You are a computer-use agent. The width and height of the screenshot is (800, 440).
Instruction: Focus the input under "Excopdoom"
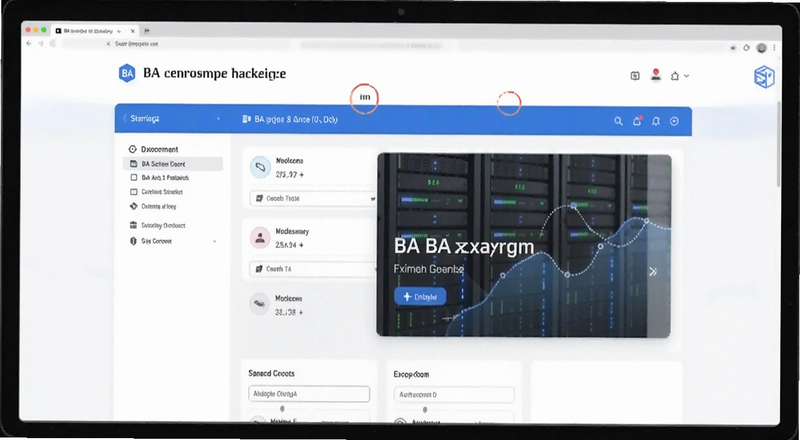point(454,395)
